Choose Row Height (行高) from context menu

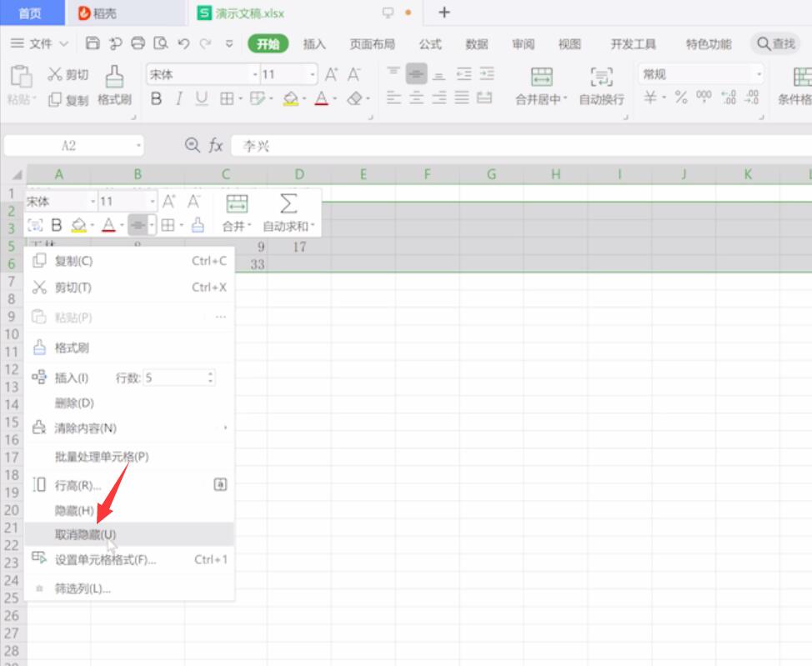(x=129, y=485)
